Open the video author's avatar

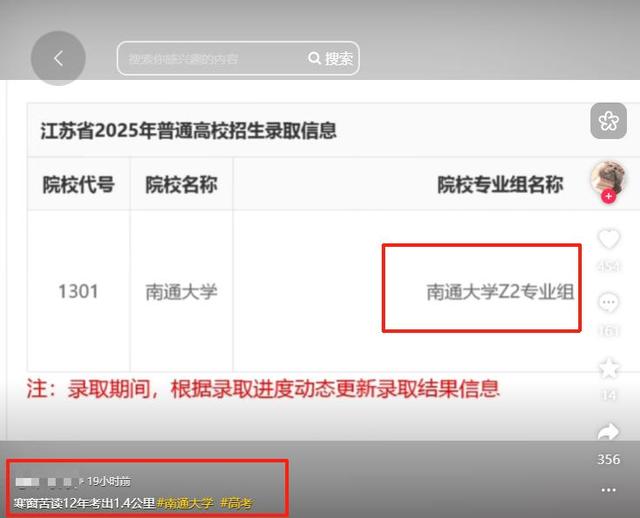(609, 178)
